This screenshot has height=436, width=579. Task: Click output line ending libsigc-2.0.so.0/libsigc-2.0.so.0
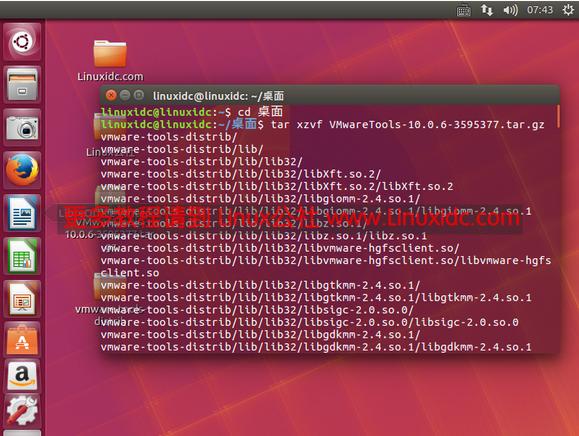tap(309, 322)
